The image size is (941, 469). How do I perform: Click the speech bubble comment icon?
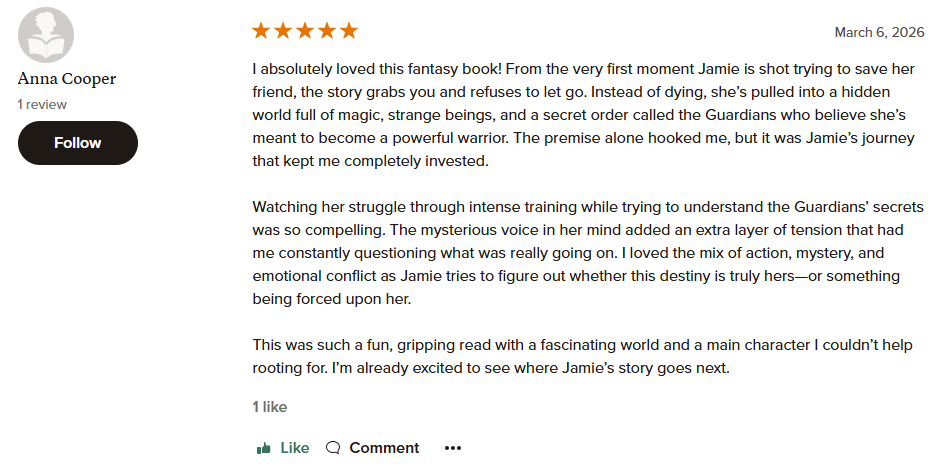coord(333,448)
